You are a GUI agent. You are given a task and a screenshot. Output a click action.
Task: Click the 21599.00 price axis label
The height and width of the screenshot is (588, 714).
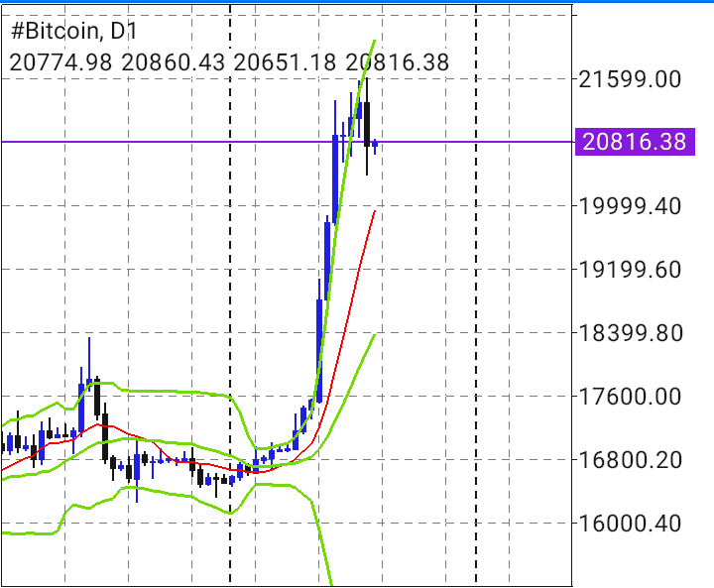[630, 79]
